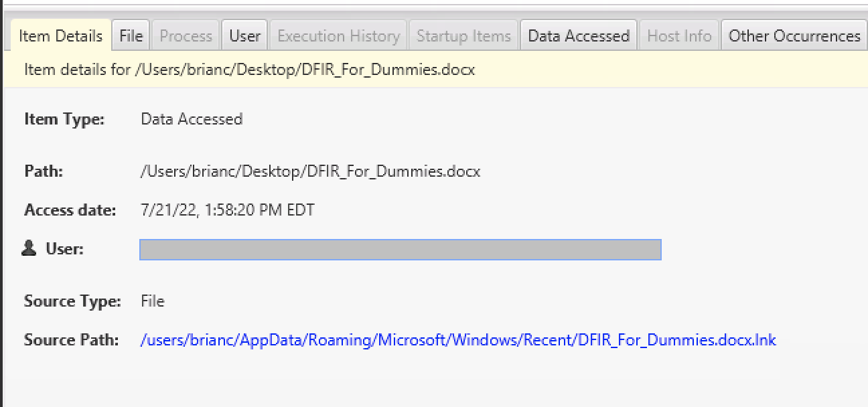Click the Access date timestamp value

pyautogui.click(x=226, y=210)
